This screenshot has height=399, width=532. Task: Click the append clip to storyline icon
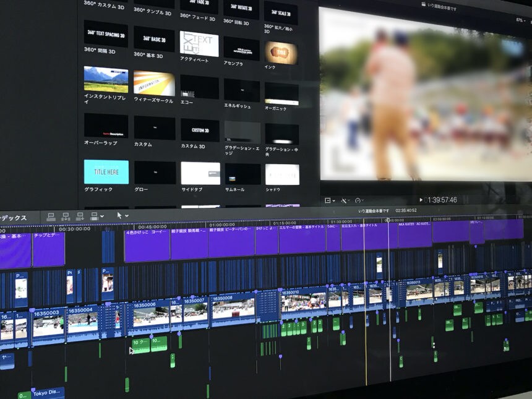(80, 216)
